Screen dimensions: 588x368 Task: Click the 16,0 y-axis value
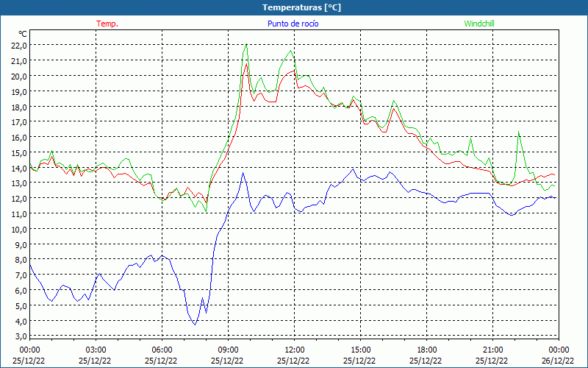19,137
